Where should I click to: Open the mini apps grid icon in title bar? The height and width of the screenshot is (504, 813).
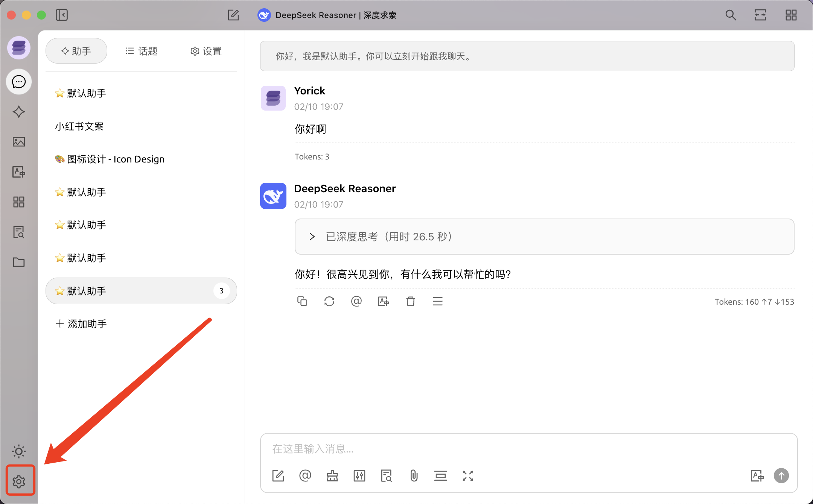[791, 15]
